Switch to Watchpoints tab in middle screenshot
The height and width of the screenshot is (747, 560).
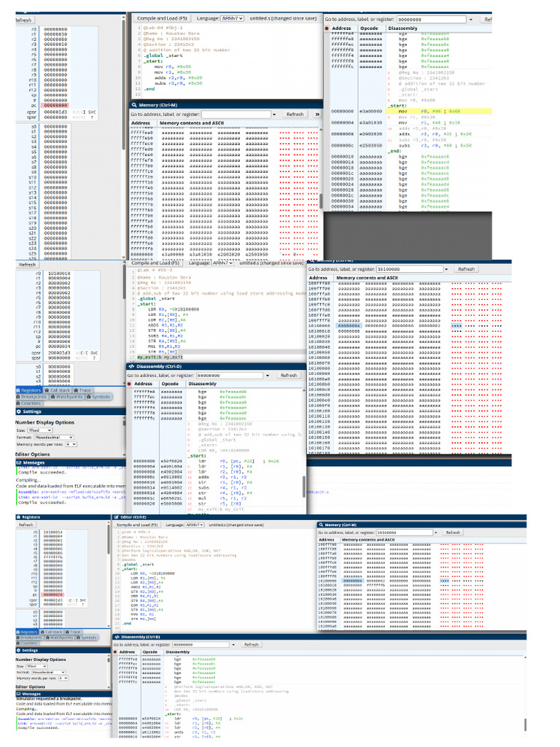tap(66, 396)
